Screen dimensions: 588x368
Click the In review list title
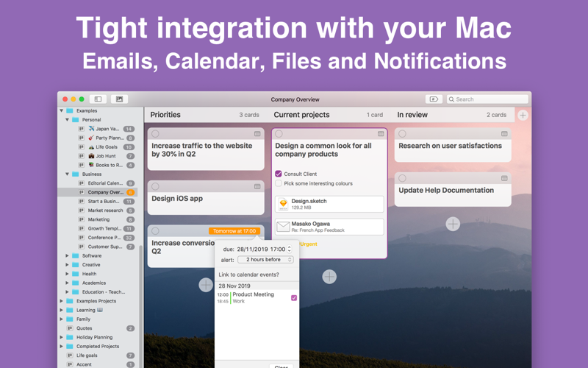click(x=412, y=115)
